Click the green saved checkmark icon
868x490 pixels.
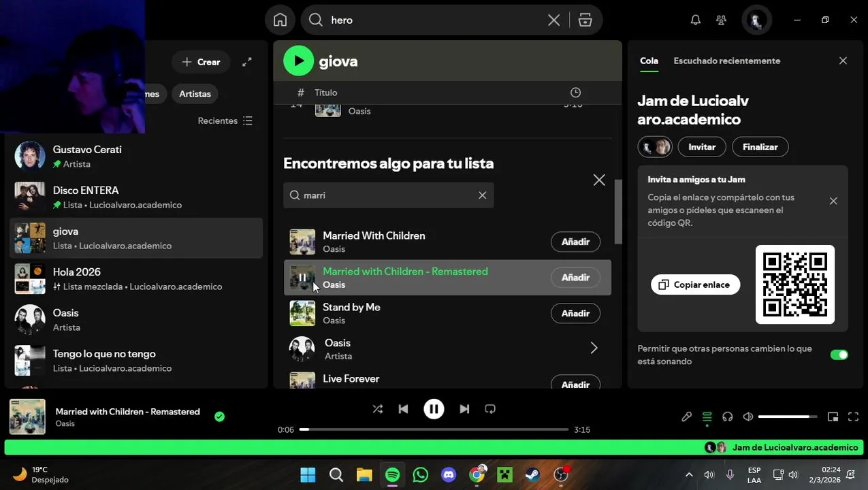[x=219, y=416]
